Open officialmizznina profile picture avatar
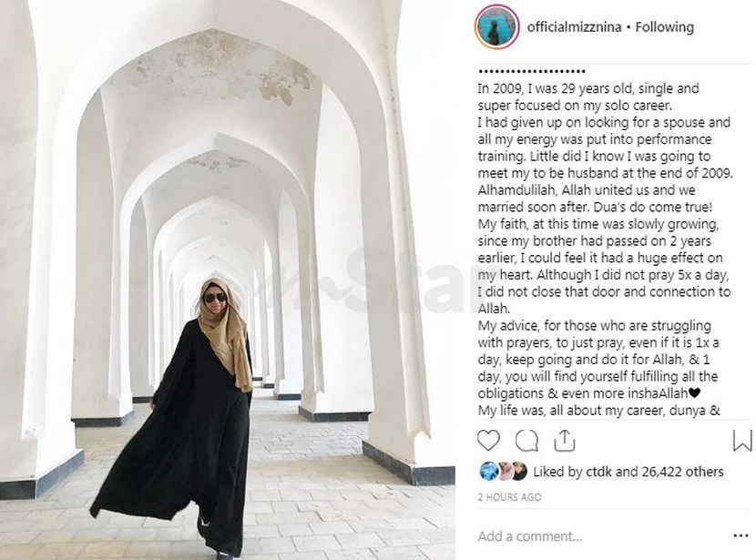 [496, 27]
